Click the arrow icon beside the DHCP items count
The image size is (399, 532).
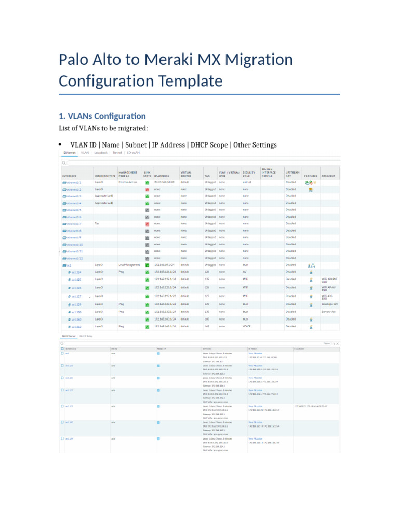[x=334, y=344]
